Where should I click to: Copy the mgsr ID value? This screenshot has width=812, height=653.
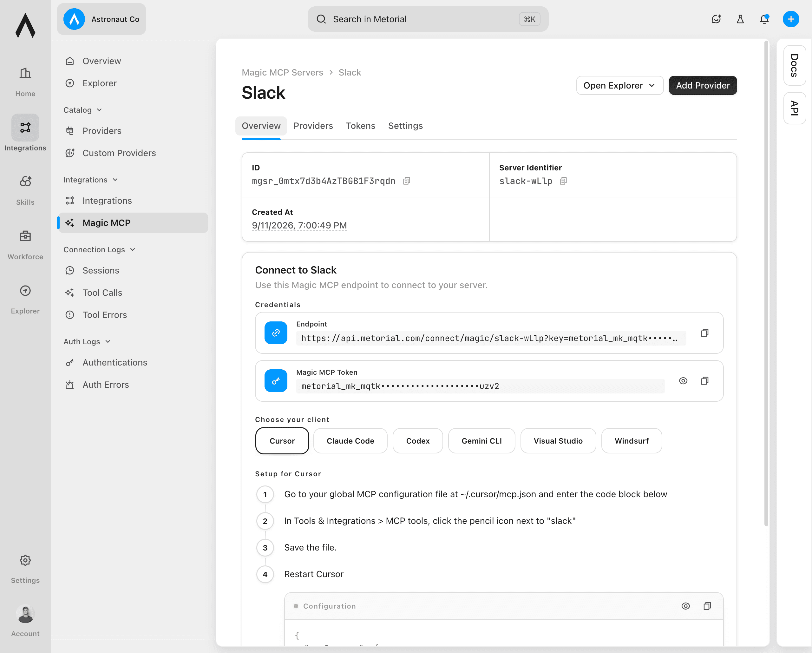(x=406, y=181)
